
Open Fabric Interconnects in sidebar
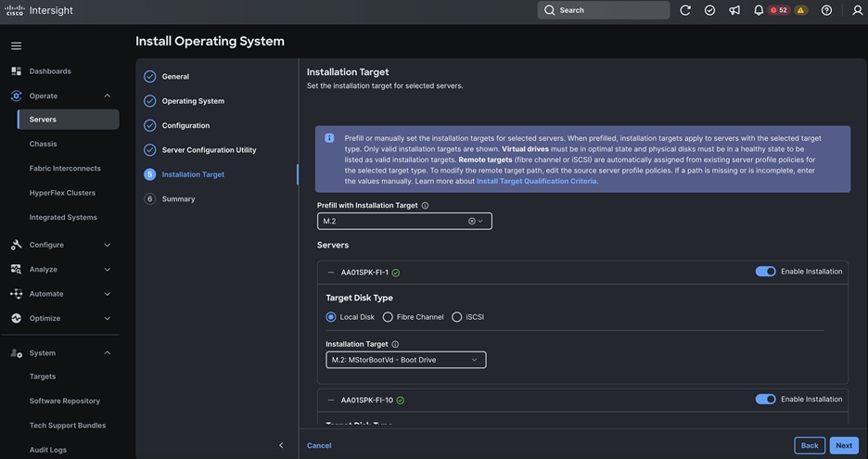(65, 169)
